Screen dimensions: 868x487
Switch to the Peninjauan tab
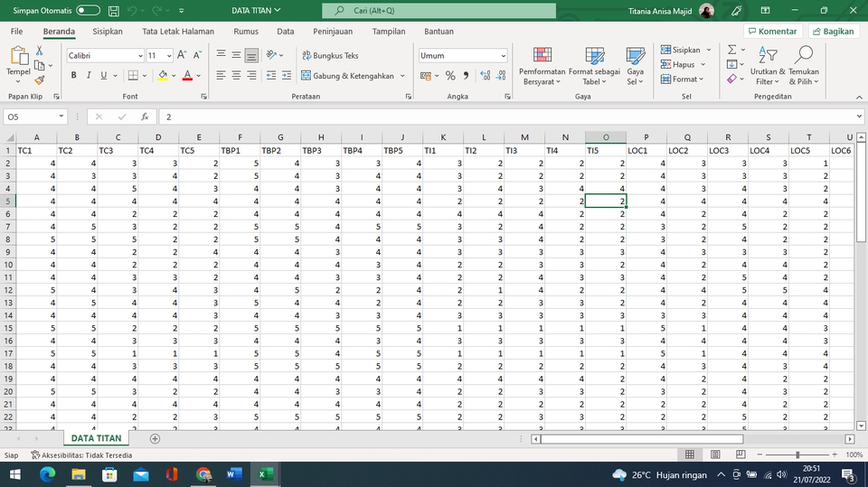[x=333, y=32]
